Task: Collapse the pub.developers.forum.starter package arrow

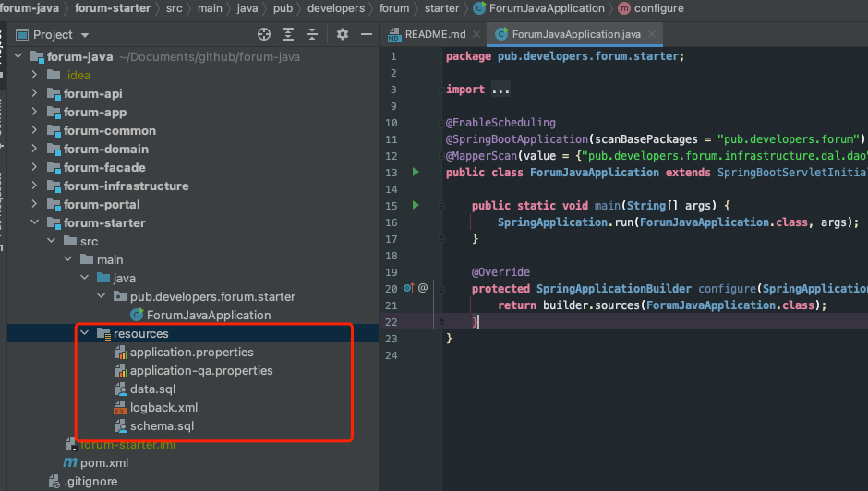Action: tap(102, 296)
